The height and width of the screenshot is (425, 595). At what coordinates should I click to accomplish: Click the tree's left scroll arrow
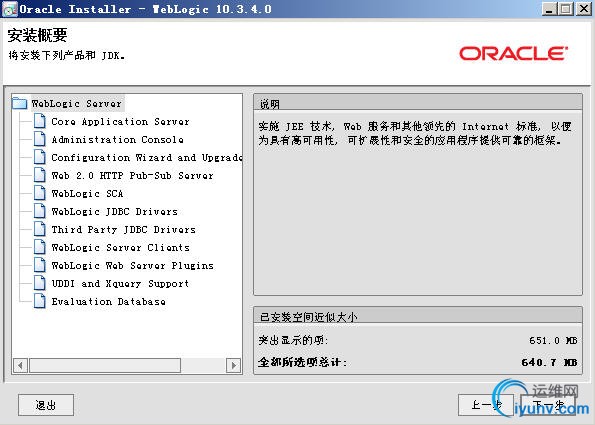[x=20, y=365]
